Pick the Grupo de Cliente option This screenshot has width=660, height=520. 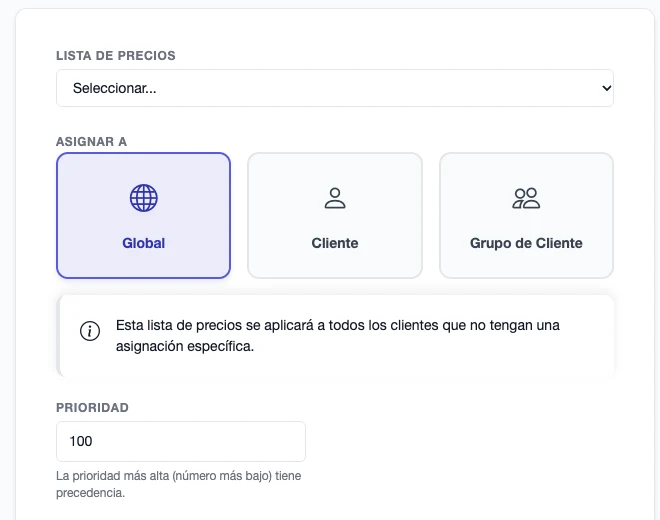pos(526,216)
